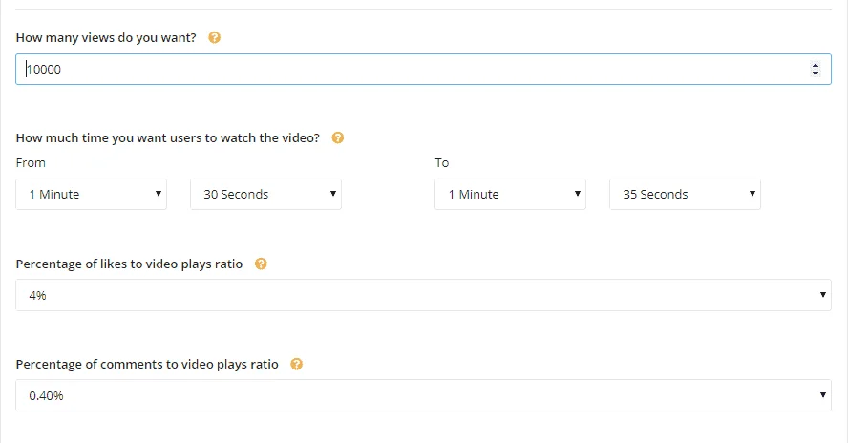868x443 pixels.
Task: Open the To minutes dropdown
Action: [511, 195]
